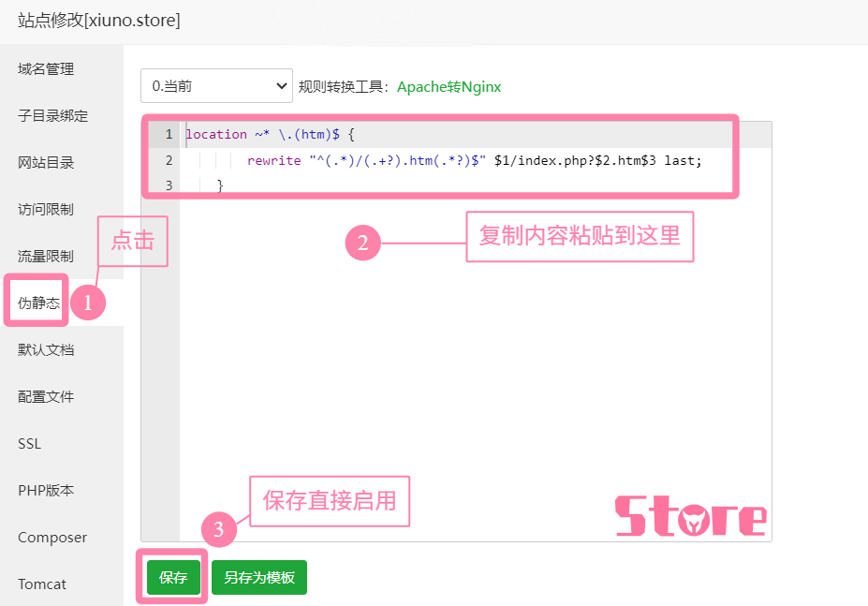This screenshot has height=606, width=868.
Task: Open the 域名管理 tab
Action: 46,69
